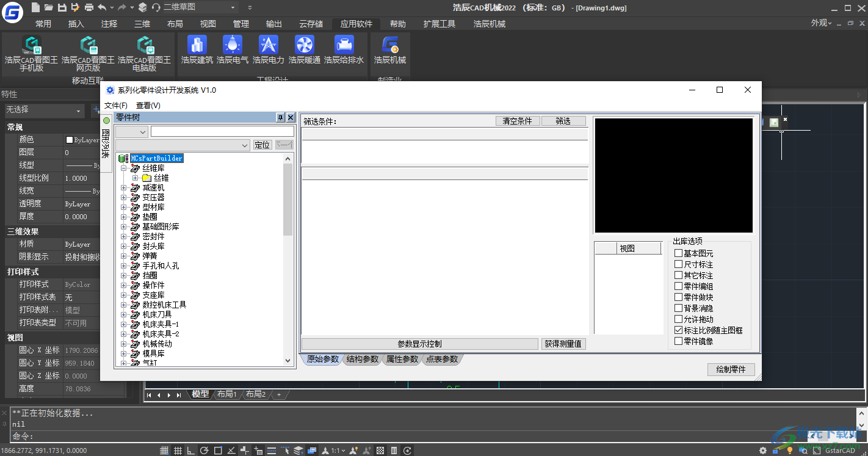
Task: Expand the 变压器 tree node
Action: (x=123, y=197)
